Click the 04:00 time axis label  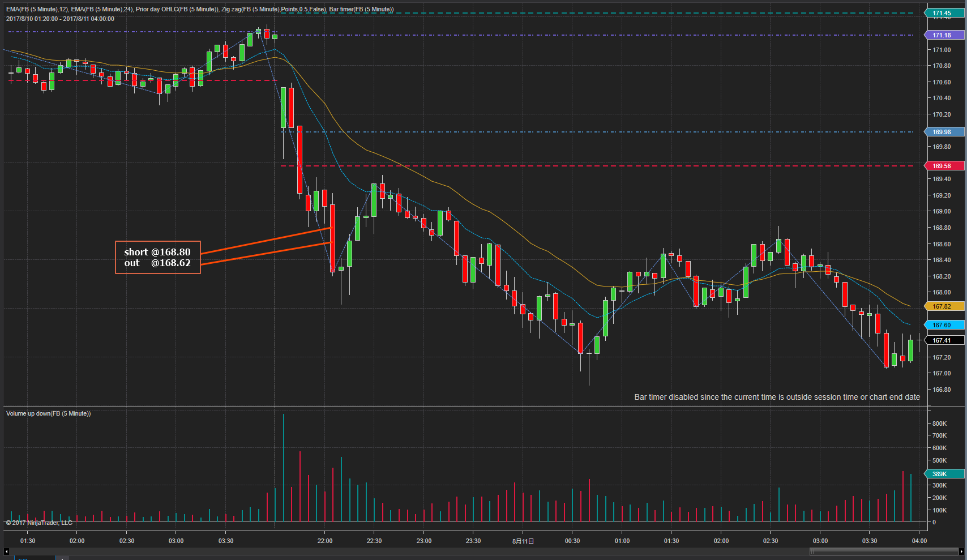pos(919,541)
